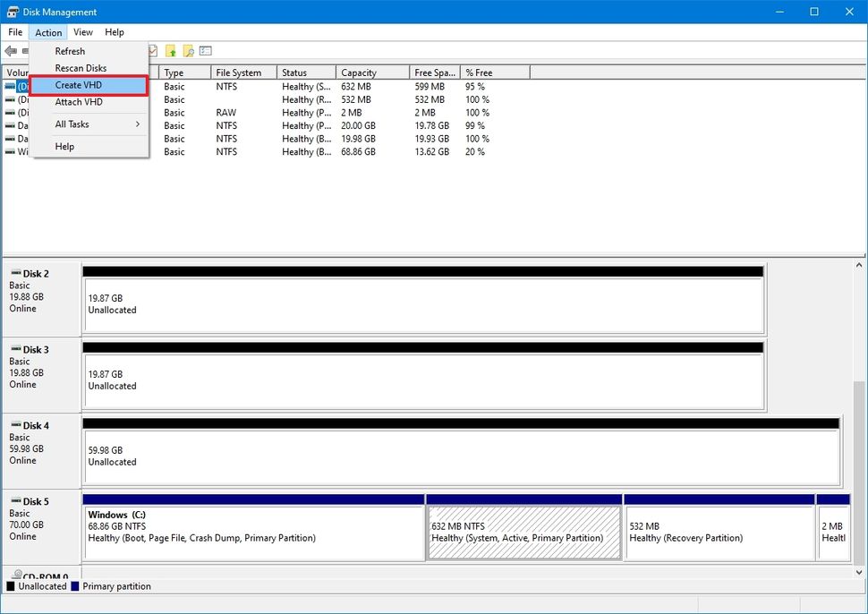Click the drive icon next to Disk 4
Screen dimensions: 868x614
[15, 424]
